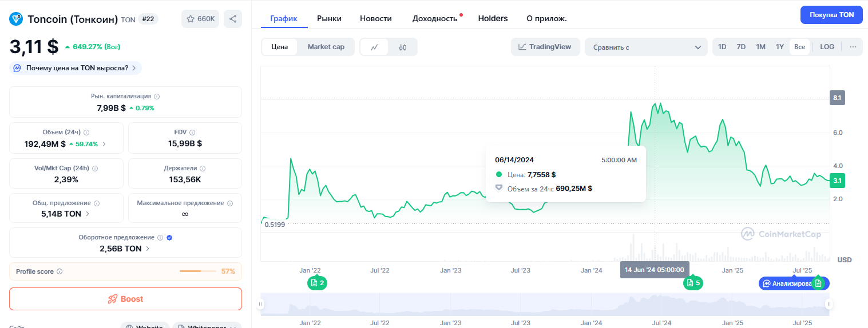Expand 2,56B TON circulating supply chevron
868x328 pixels.
pyautogui.click(x=148, y=249)
